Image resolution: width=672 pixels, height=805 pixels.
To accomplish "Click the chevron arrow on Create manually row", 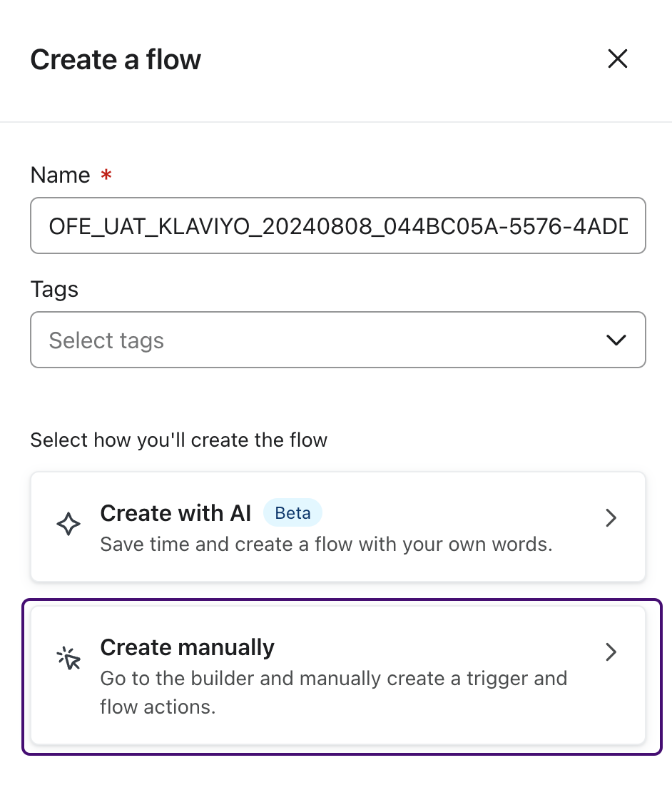I will pyautogui.click(x=611, y=652).
